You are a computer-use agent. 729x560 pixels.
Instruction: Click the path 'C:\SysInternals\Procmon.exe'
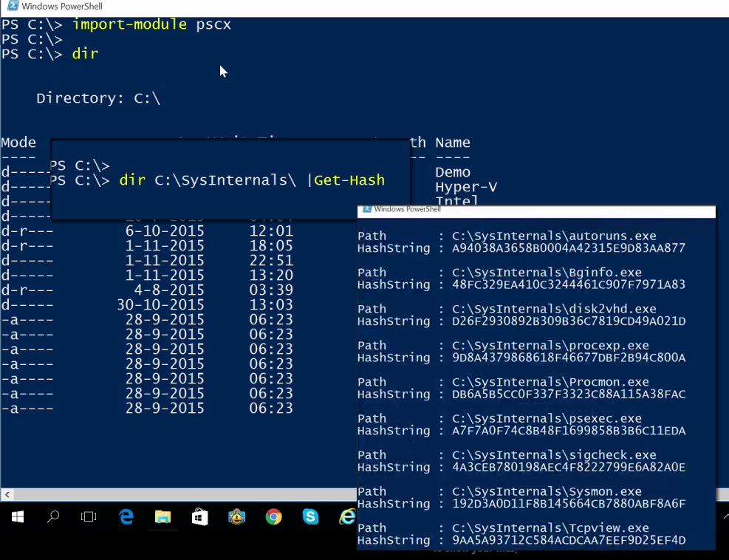550,382
